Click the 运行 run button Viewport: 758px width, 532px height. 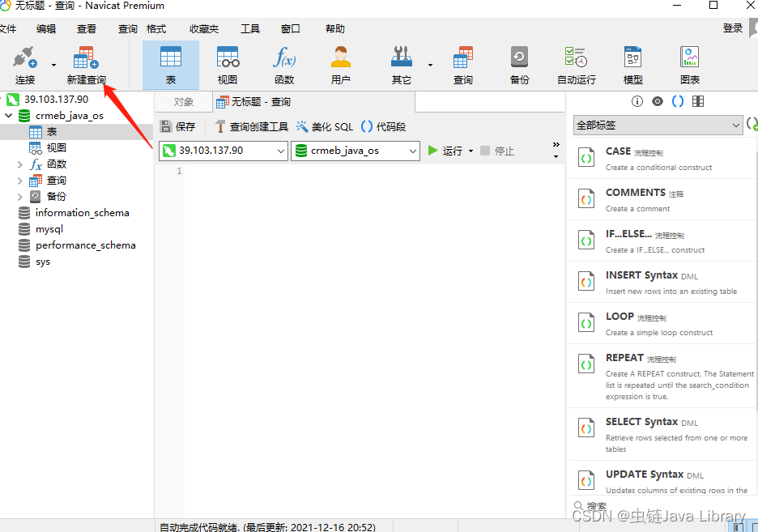pos(445,151)
